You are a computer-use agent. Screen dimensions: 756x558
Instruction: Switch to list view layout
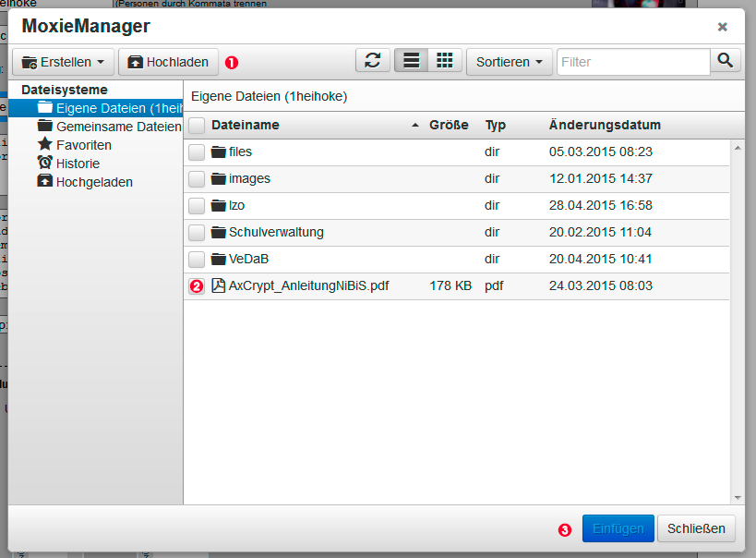point(412,61)
